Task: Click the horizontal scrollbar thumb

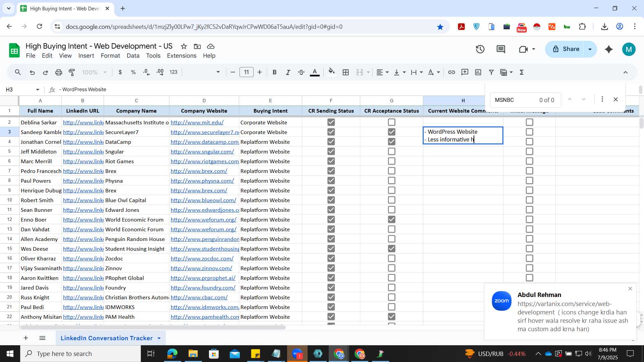Action: (153, 327)
